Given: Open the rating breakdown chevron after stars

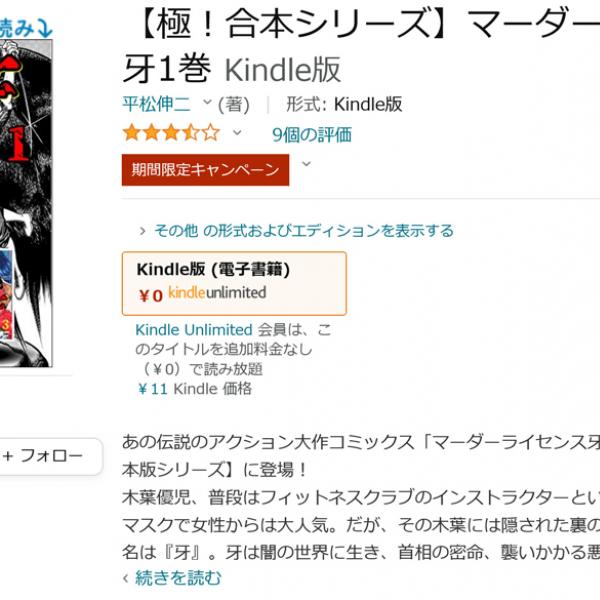Looking at the screenshot, I should pyautogui.click(x=237, y=133).
